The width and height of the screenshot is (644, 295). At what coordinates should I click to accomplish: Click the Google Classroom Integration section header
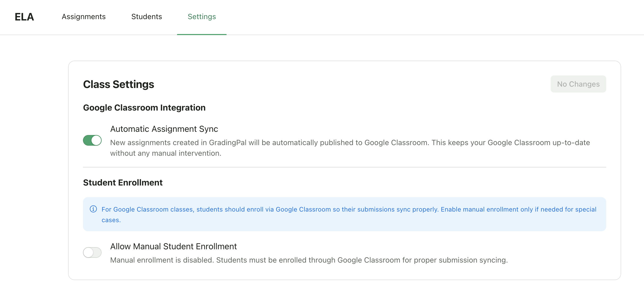pyautogui.click(x=144, y=107)
